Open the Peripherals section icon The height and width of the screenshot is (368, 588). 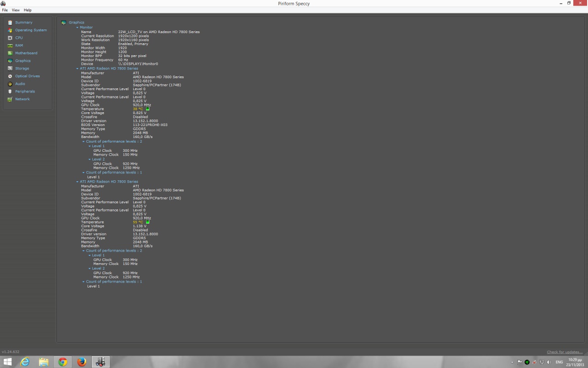click(x=10, y=92)
